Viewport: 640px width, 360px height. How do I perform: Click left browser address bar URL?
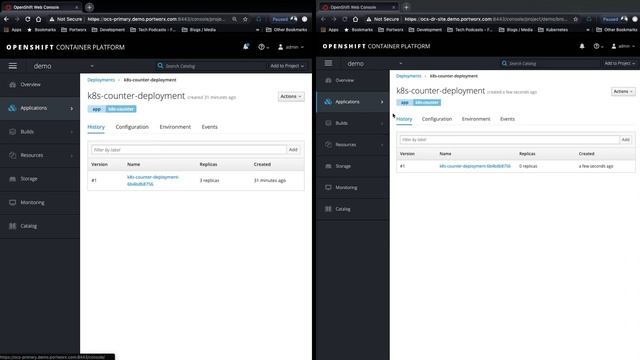(x=157, y=19)
